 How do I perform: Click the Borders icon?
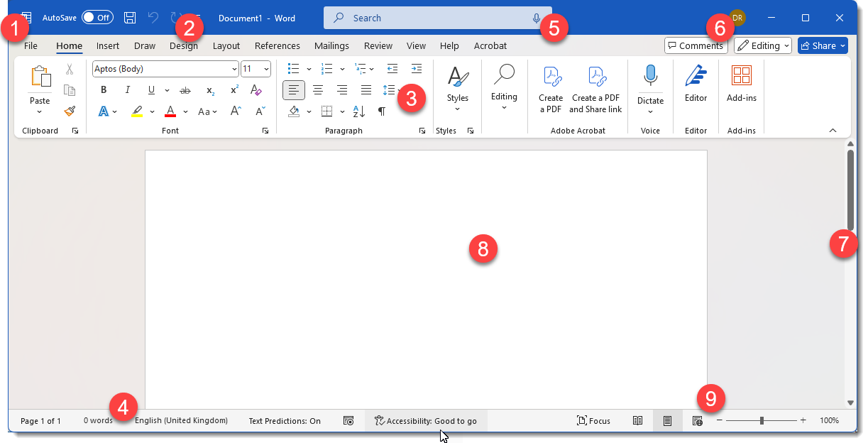tap(327, 111)
